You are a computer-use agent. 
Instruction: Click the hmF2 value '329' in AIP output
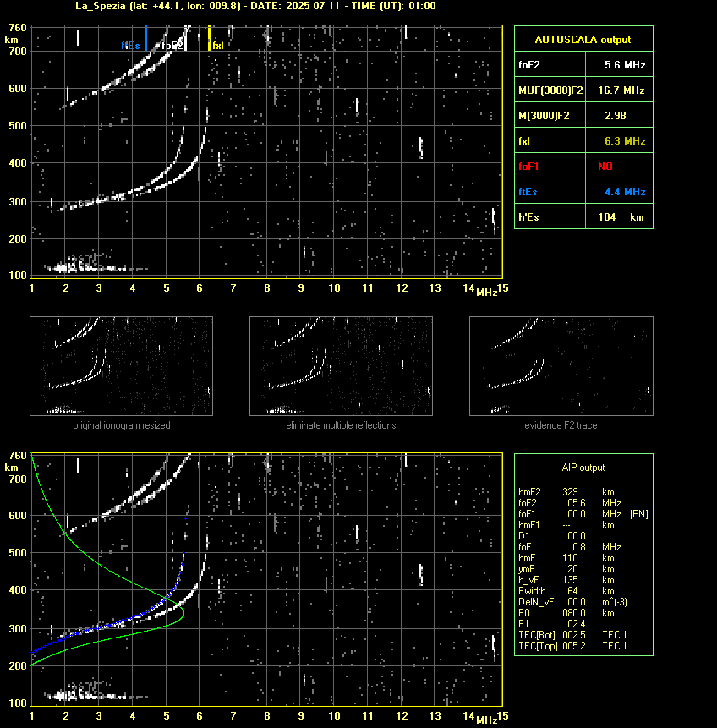570,492
